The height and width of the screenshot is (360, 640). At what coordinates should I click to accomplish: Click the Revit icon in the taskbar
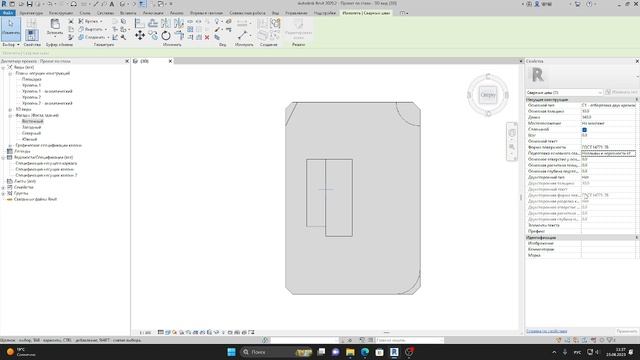tap(394, 352)
